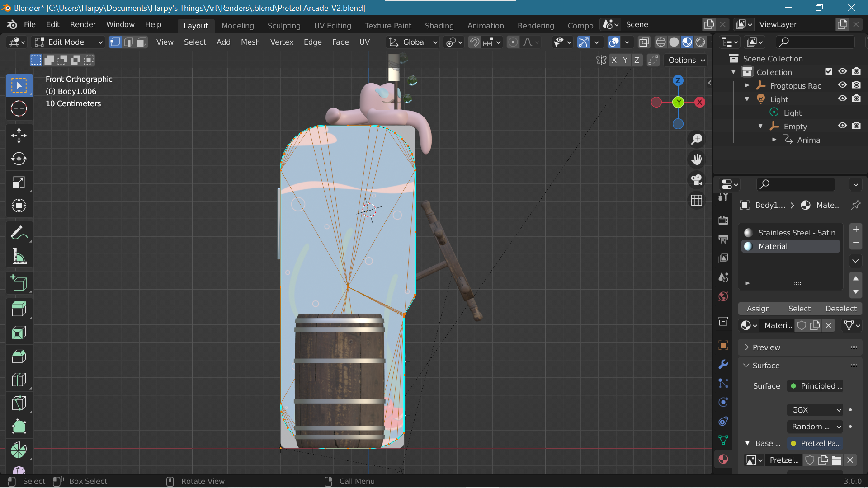Collapse the Collection tree item
This screenshot has width=868, height=488.
point(734,72)
